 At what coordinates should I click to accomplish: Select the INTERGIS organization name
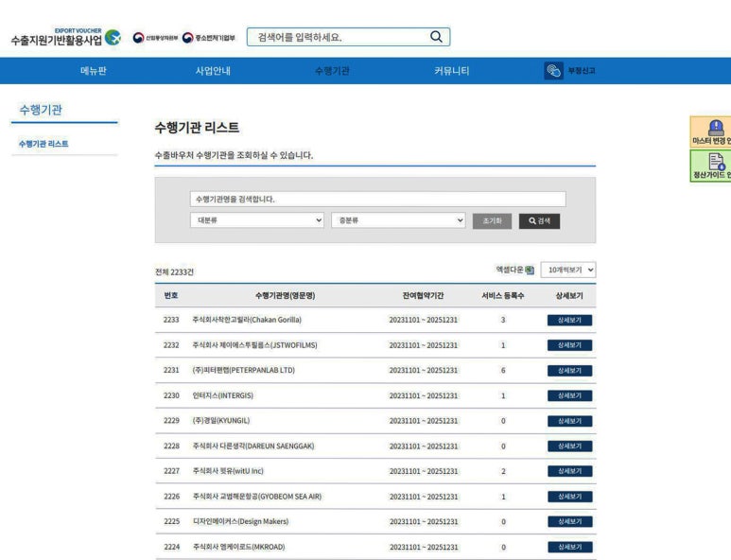223,395
